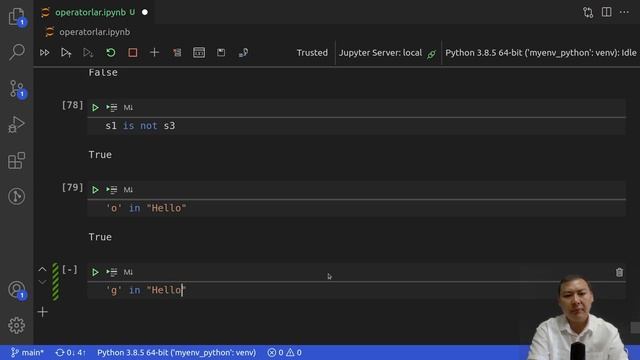Open the More Actions ellipsis menu
This screenshot has width=640, height=360.
pos(624,12)
